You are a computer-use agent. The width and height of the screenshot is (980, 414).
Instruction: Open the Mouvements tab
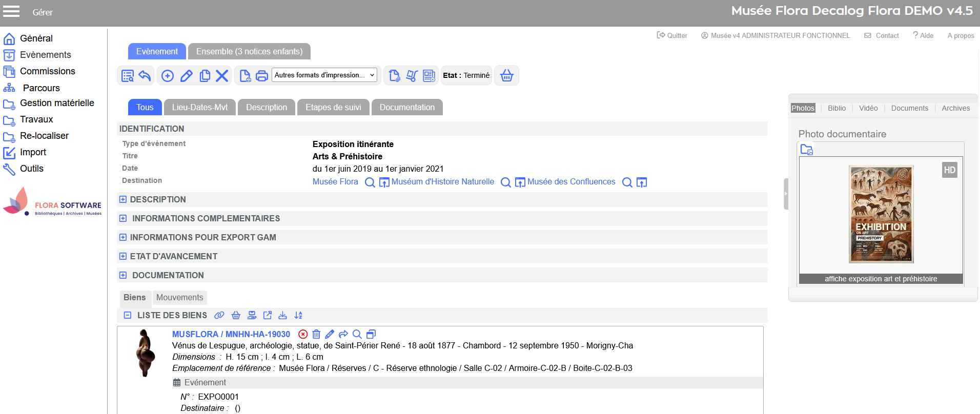pyautogui.click(x=179, y=297)
